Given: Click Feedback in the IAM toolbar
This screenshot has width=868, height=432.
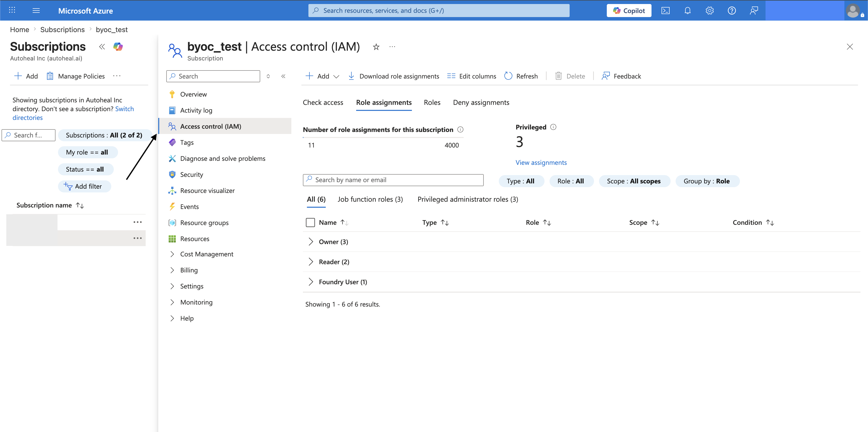Looking at the screenshot, I should [621, 76].
